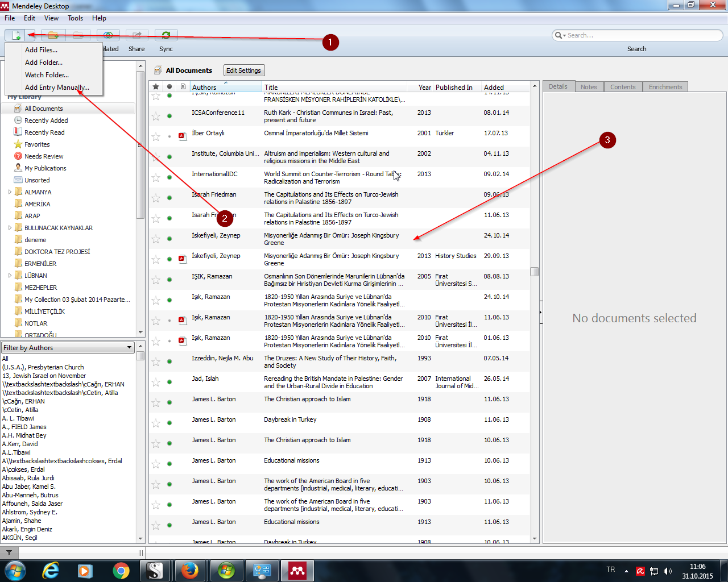Click the Remove Folder toolbar icon
Screen dimensions: 728x582
click(78, 35)
